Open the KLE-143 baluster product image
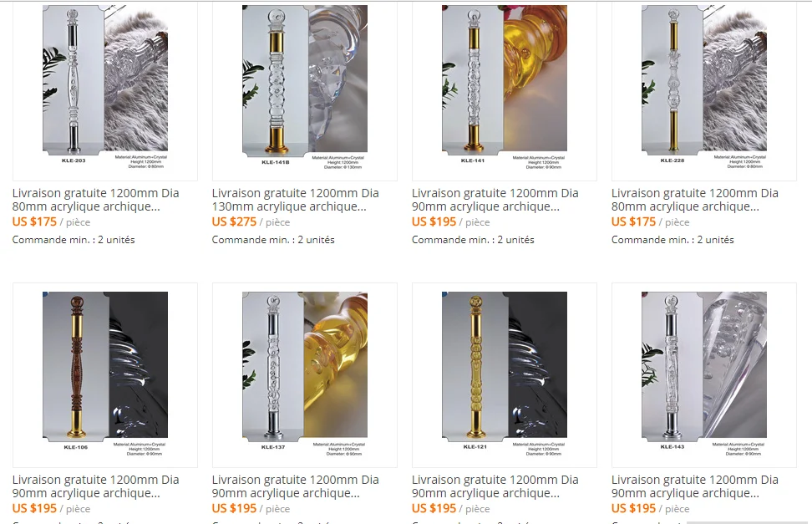 click(x=703, y=374)
